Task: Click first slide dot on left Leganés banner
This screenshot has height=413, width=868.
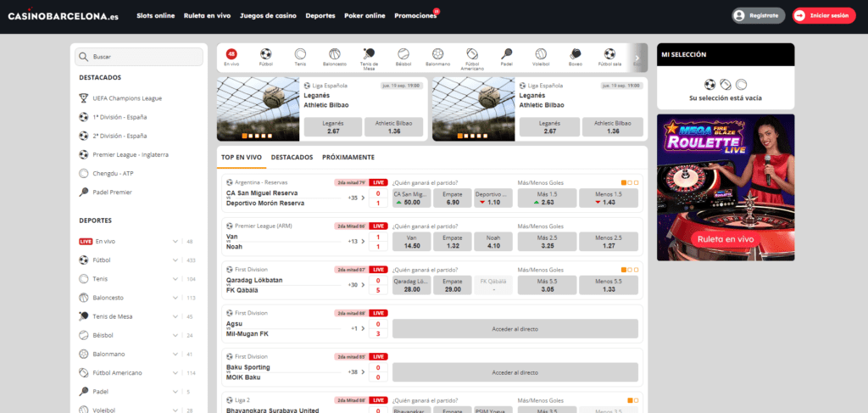Action: coord(244,136)
